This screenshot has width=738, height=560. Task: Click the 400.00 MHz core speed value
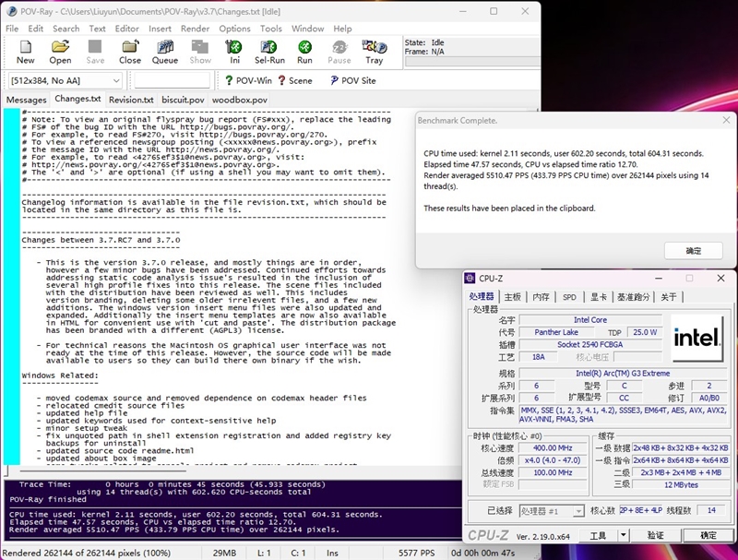point(553,448)
